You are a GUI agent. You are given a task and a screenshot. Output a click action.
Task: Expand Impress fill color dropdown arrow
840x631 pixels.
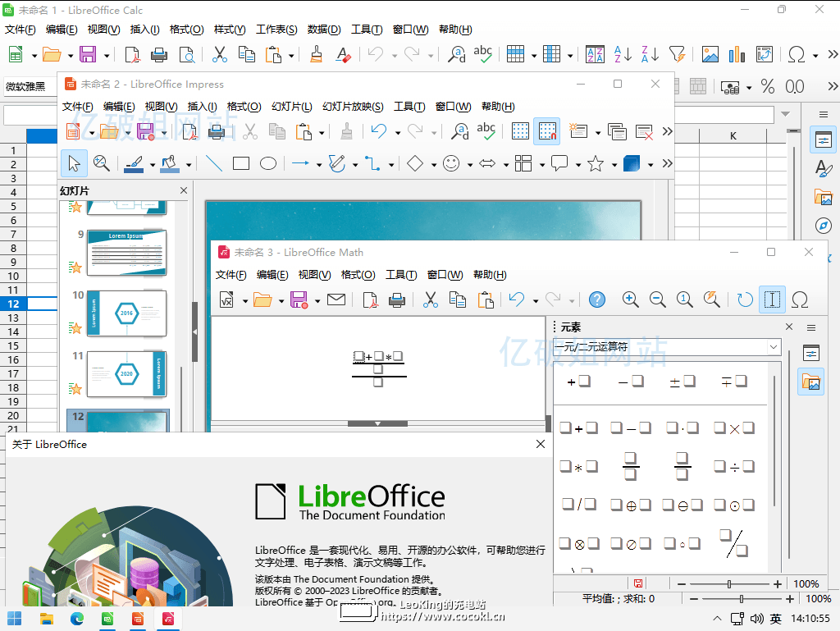click(189, 164)
